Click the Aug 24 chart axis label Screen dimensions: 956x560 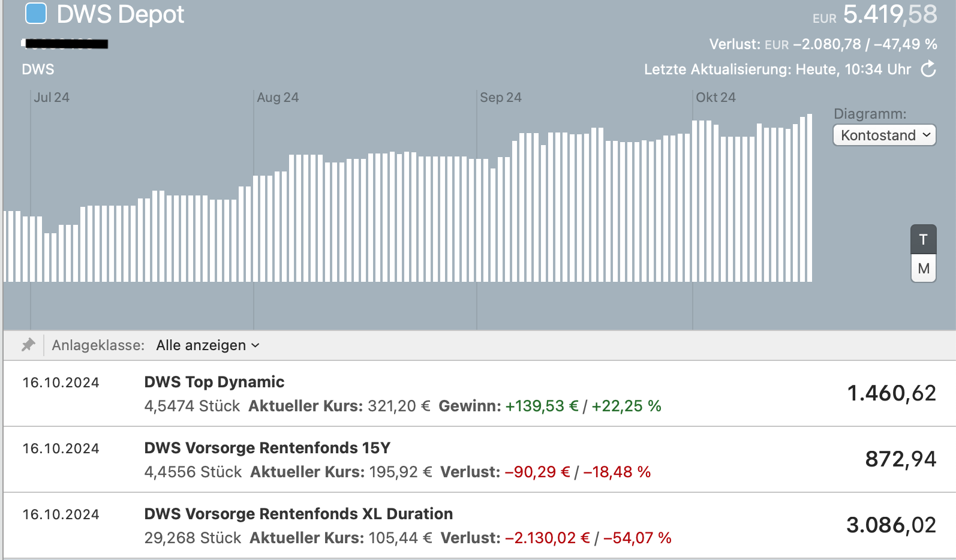[x=278, y=98]
